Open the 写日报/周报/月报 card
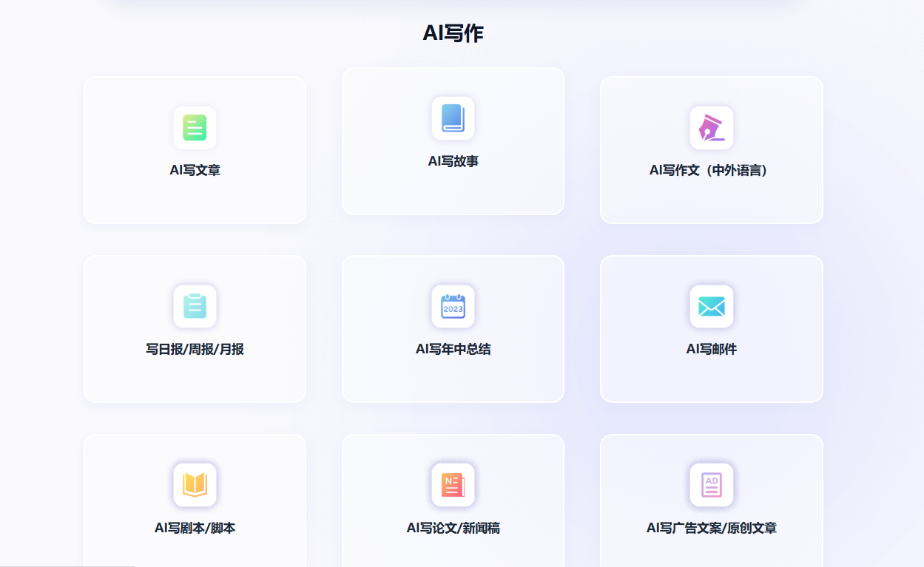The height and width of the screenshot is (567, 924). click(195, 328)
